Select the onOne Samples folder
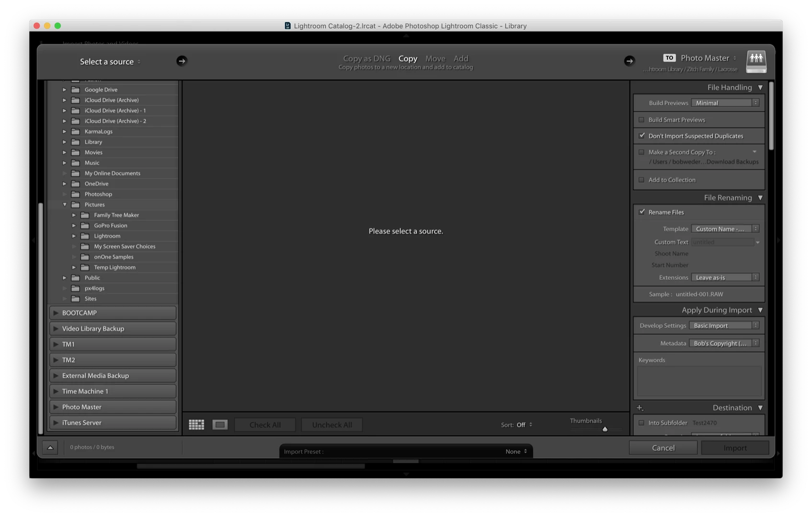Screen dimensions: 812x517 (114, 257)
